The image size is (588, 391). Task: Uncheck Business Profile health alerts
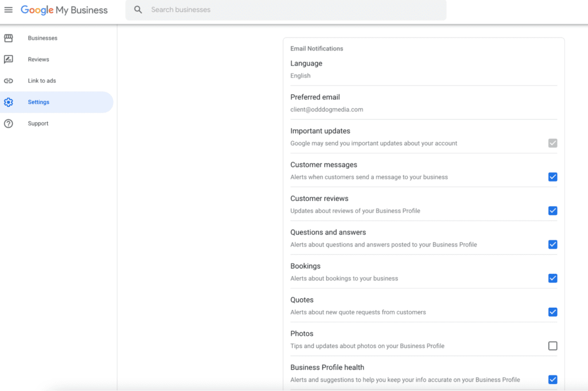552,380
